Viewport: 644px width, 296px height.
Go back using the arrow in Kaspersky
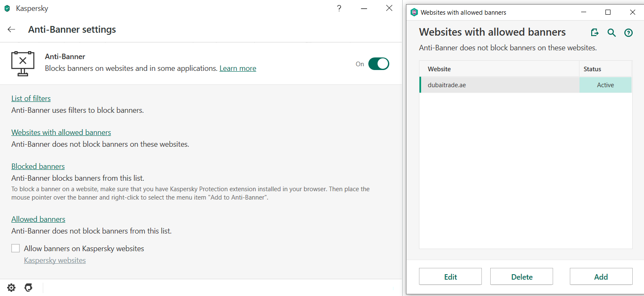coord(11,29)
